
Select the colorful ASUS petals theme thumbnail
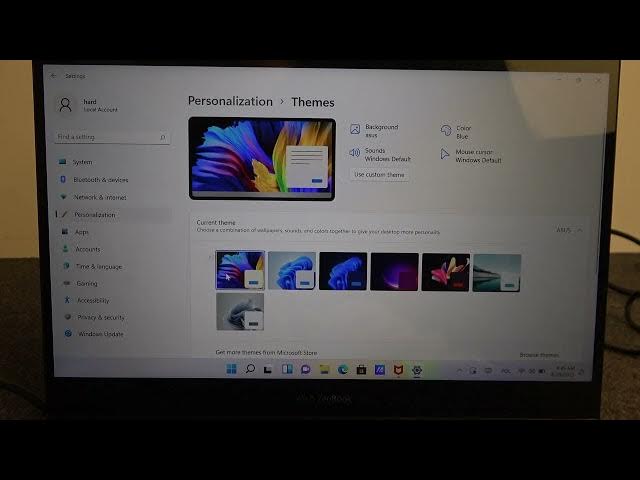[240, 270]
